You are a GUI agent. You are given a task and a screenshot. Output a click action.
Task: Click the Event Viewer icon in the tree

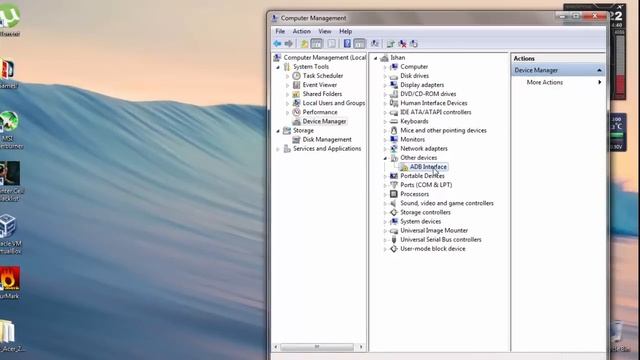pyautogui.click(x=296, y=85)
